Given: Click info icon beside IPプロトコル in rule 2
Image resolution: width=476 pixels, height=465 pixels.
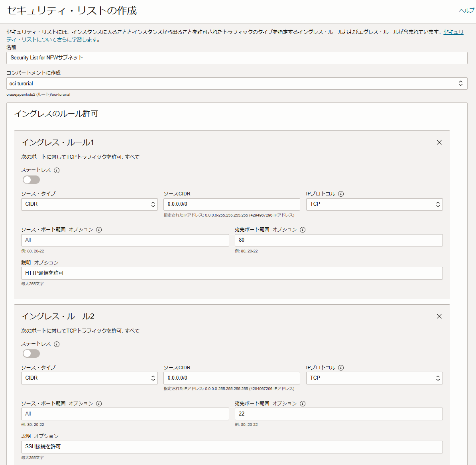Looking at the screenshot, I should click(x=341, y=368).
